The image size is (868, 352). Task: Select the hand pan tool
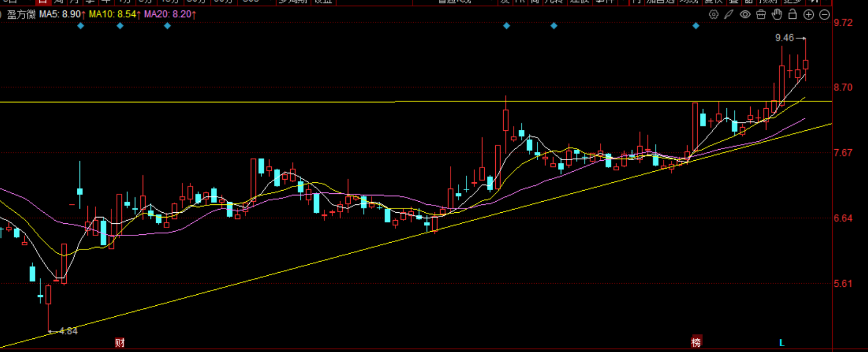pos(777,15)
